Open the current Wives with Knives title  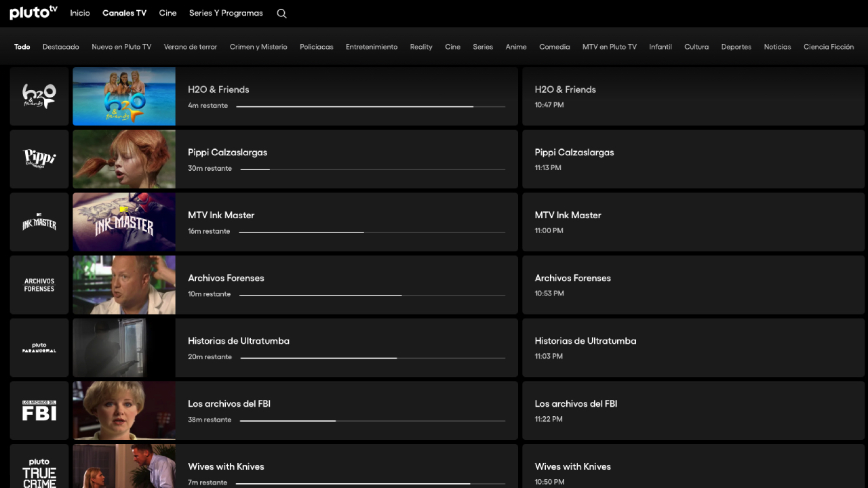(x=226, y=466)
